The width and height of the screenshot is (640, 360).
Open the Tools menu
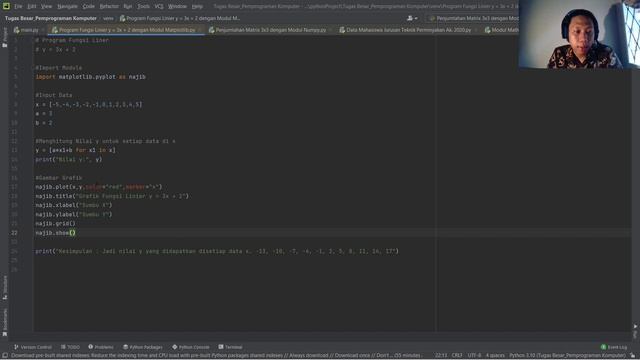coord(143,7)
